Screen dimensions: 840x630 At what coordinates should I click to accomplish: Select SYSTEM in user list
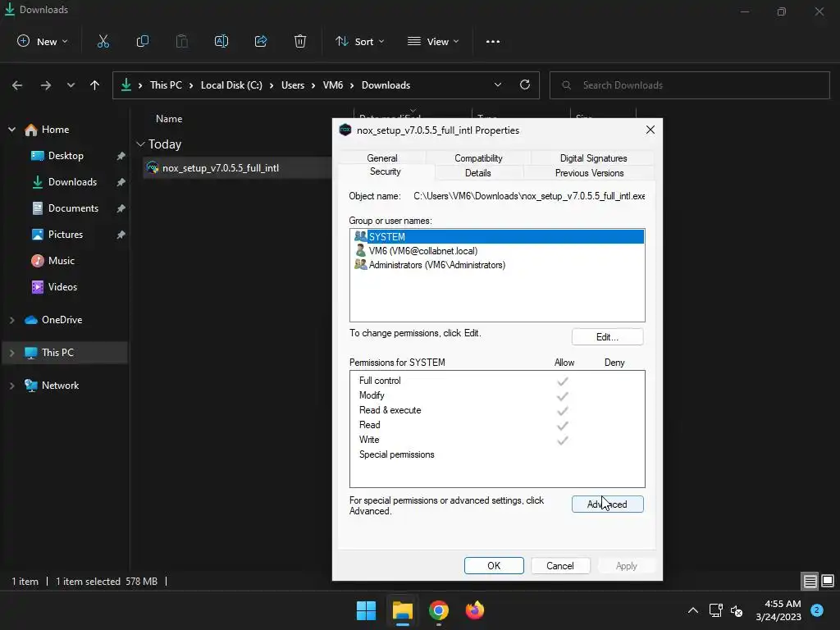(497, 237)
